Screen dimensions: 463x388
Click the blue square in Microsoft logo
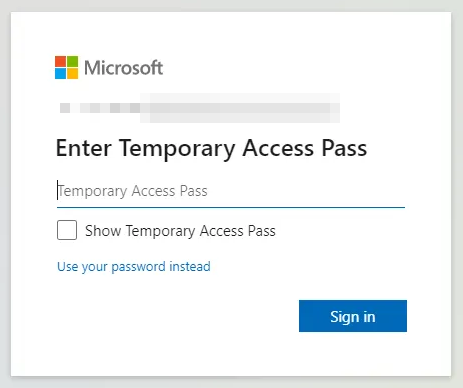[x=60, y=74]
